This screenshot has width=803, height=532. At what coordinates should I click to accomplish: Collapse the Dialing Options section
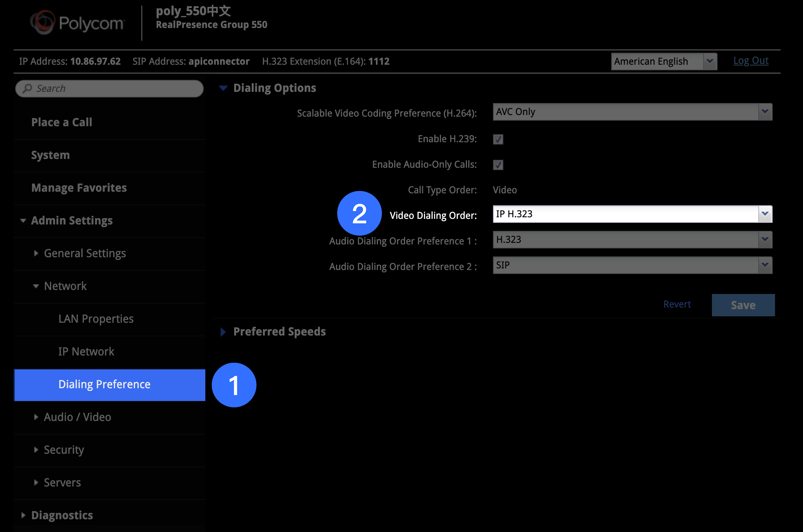tap(223, 88)
